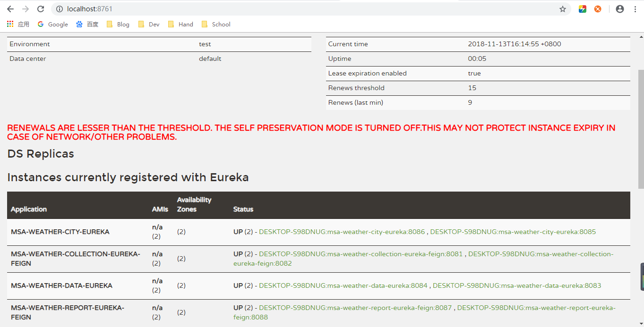Screen dimensions: 644x327
Task: Open msa-weather-data-eureka:8083 instance link
Action: pos(517,285)
